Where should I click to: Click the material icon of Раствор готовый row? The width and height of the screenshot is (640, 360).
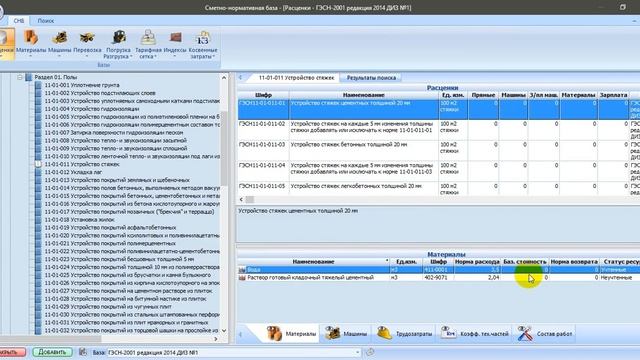tap(242, 278)
